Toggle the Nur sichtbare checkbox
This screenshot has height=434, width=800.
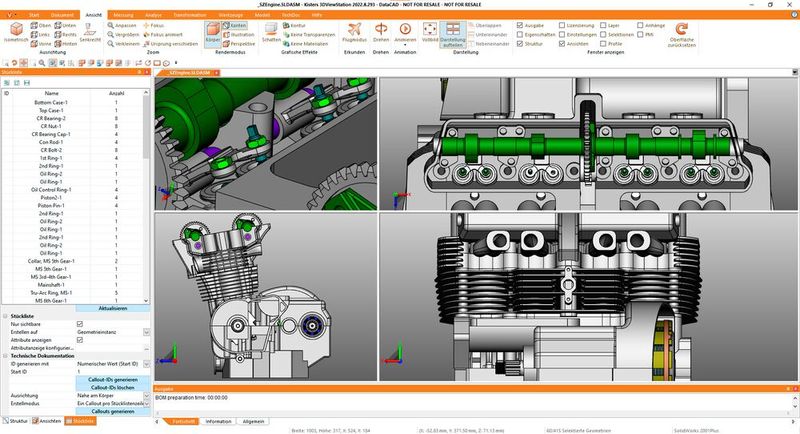(x=80, y=324)
